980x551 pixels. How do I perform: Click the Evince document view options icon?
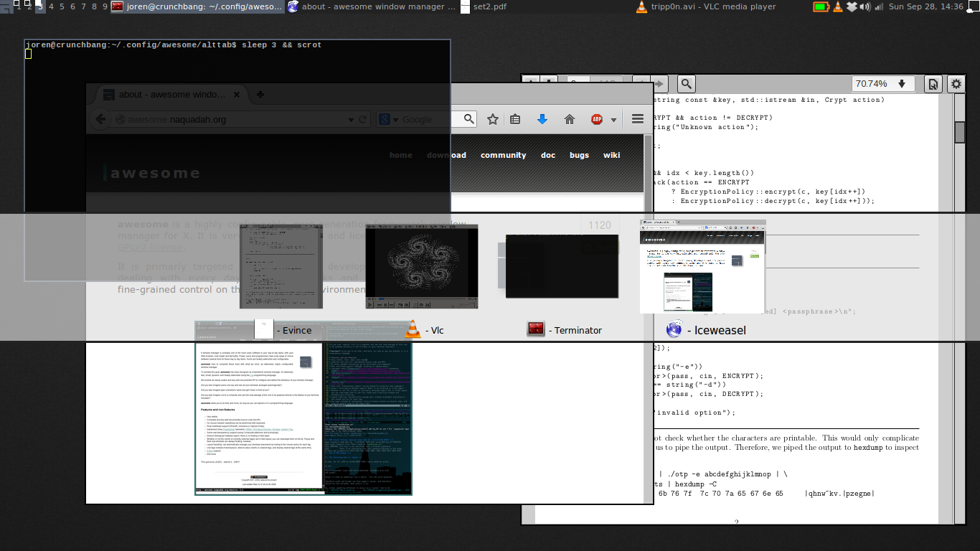click(933, 84)
